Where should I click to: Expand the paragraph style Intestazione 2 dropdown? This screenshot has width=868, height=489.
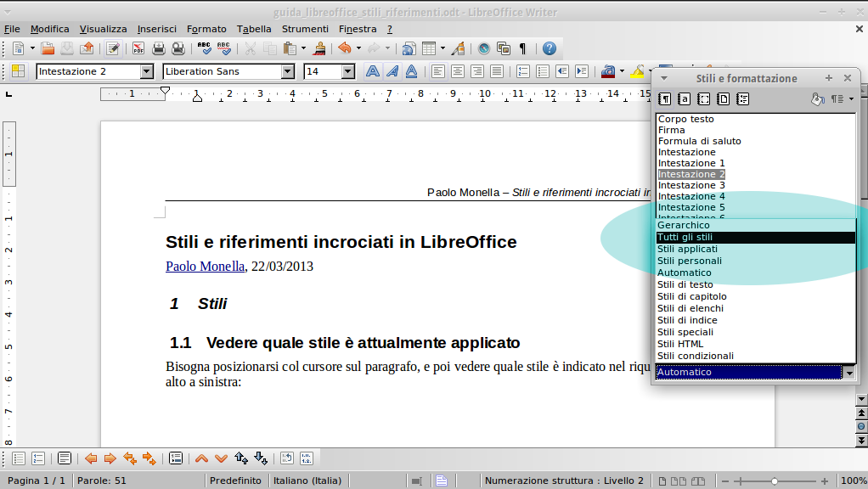(x=146, y=71)
